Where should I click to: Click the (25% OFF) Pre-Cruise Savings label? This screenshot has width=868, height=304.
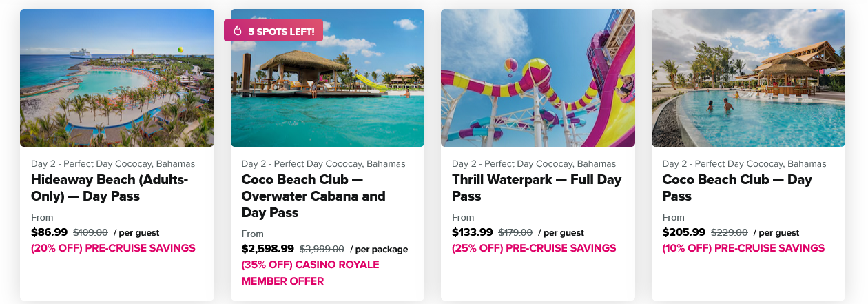coord(534,248)
